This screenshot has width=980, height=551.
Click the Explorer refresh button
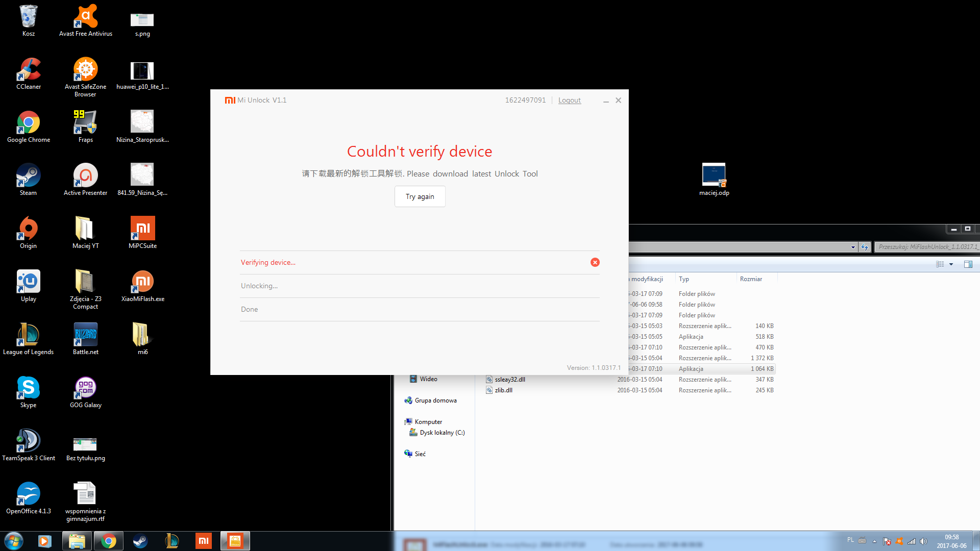tap(864, 247)
